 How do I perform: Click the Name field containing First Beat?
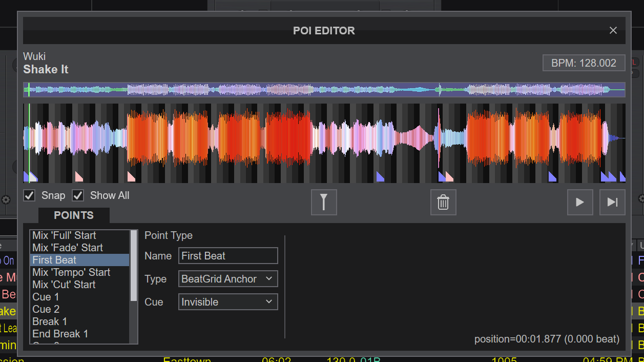[x=228, y=256]
